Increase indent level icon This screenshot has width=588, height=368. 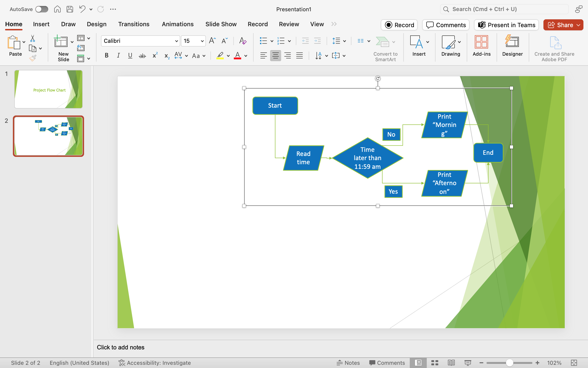coord(317,41)
